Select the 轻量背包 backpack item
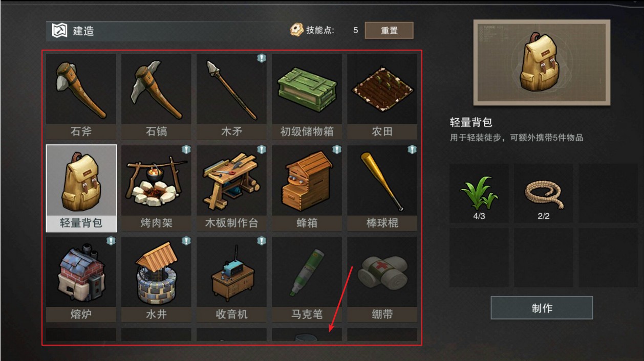The height and width of the screenshot is (361, 644). click(x=81, y=188)
